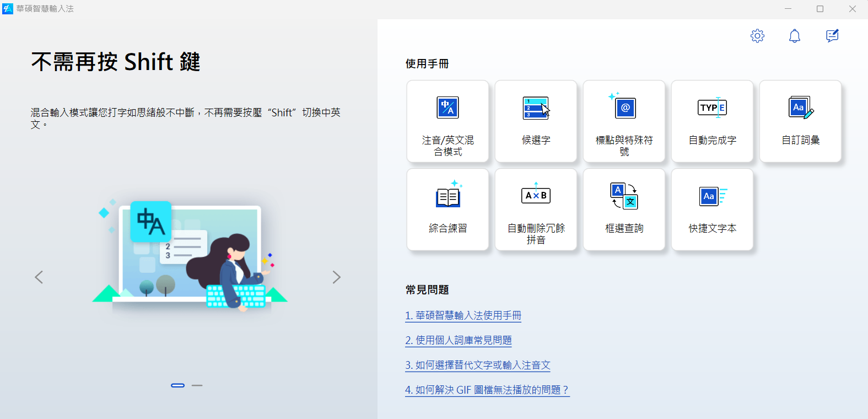Open the 自訂詞彙 guide card
Screen dimensions: 868x419
[800, 121]
